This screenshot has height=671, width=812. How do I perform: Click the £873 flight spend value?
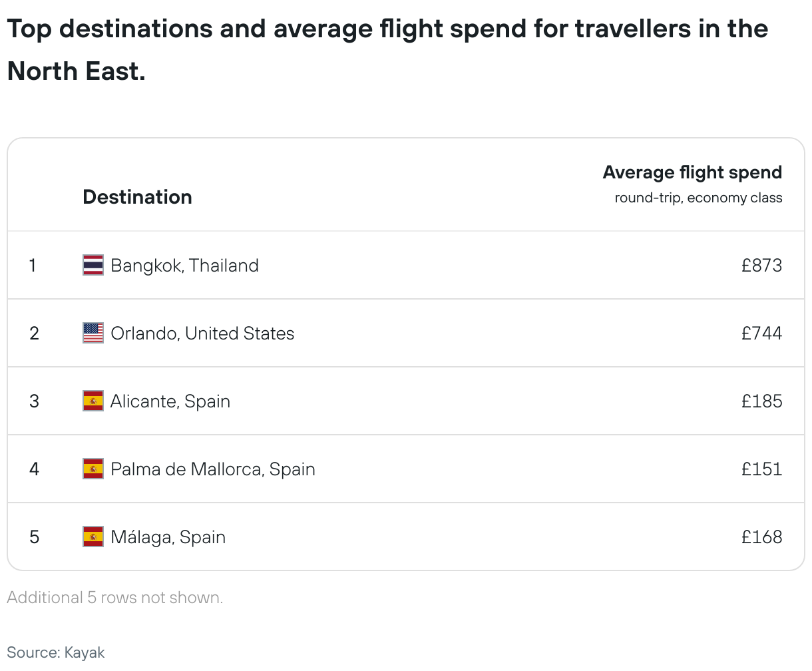click(x=761, y=265)
